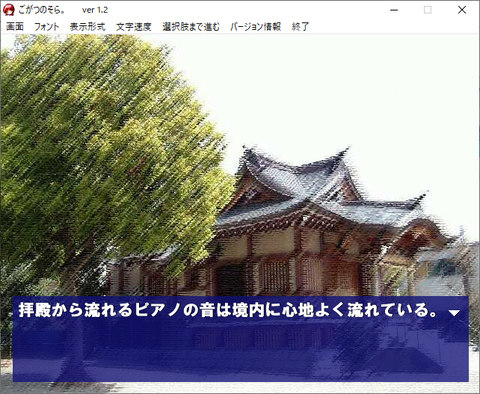Screen dimensions: 480x394
Task: Click the title text ごがつのそら。 ver 1.2
Action: coord(63,10)
